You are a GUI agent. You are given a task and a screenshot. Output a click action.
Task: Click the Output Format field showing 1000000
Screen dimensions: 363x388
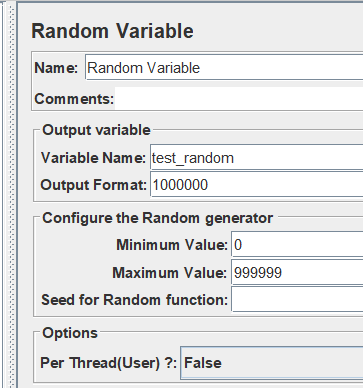(257, 184)
